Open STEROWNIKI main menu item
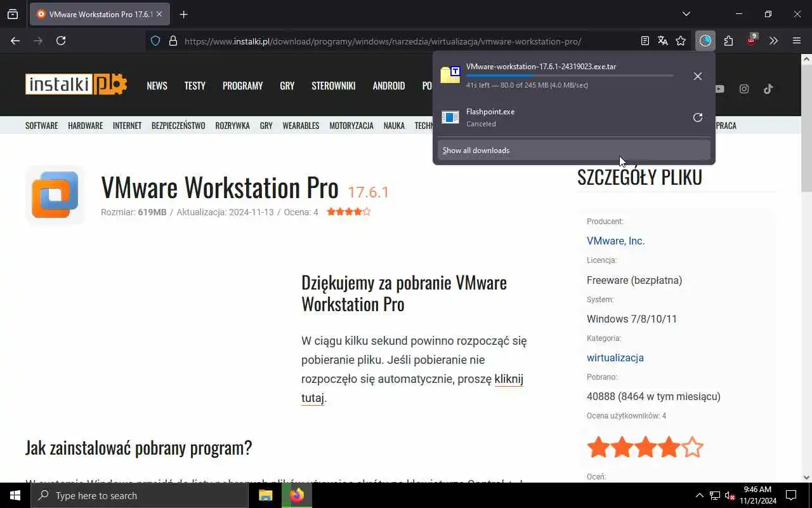This screenshot has height=508, width=812. coord(334,86)
